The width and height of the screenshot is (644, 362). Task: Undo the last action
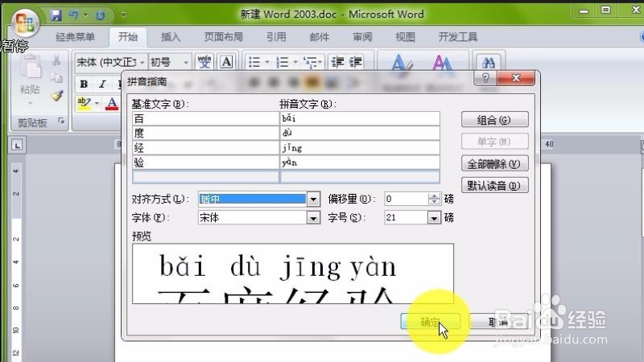click(73, 15)
